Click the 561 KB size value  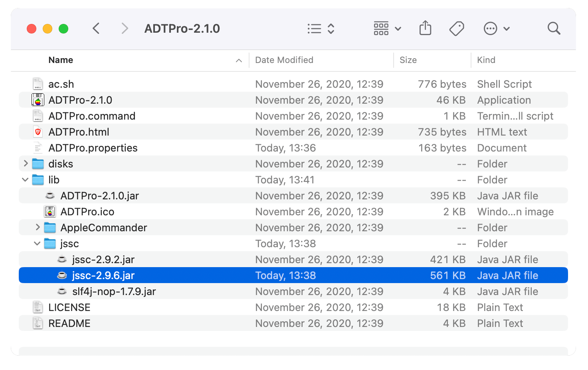(448, 276)
